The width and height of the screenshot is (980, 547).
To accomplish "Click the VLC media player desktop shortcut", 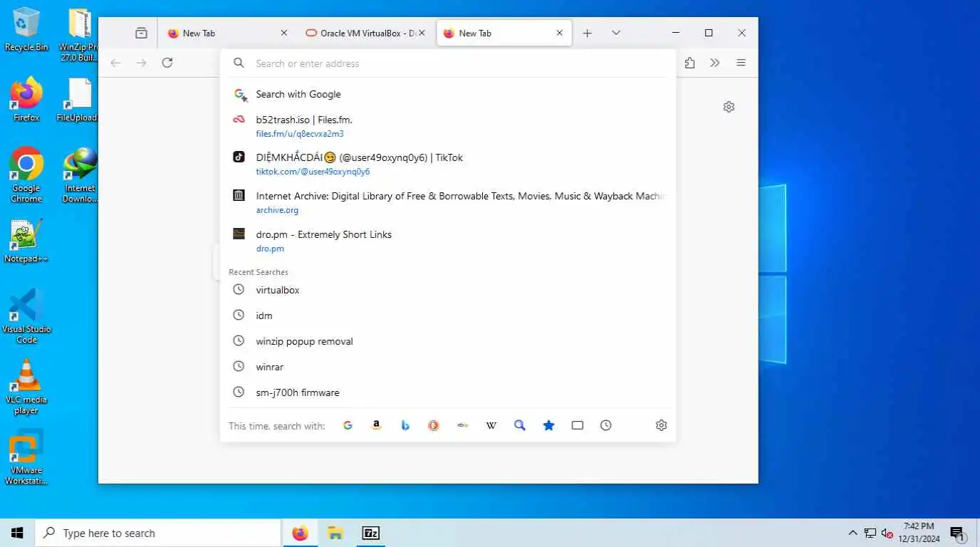I will point(26,387).
